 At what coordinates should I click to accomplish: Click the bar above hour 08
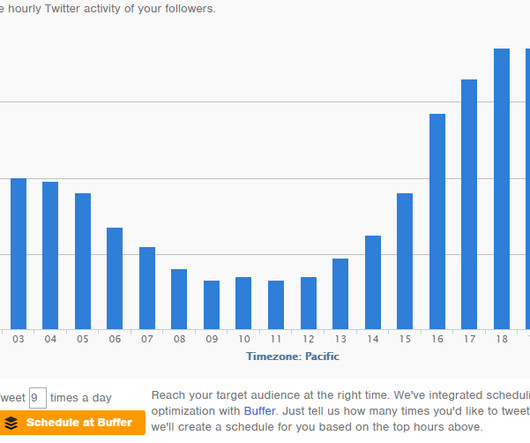coord(179,299)
